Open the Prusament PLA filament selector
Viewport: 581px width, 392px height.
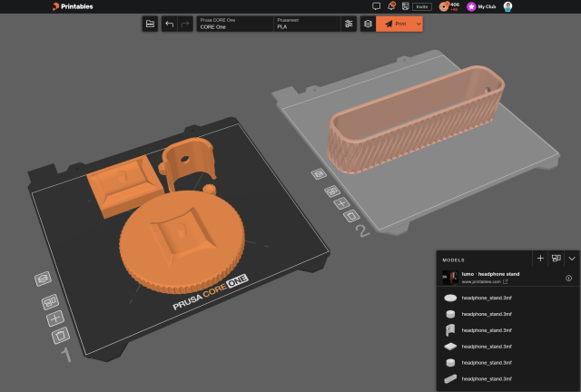click(x=307, y=24)
